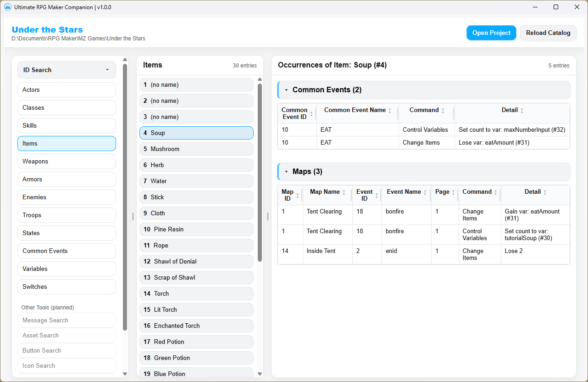Choose Shawl of Denial from items

(x=196, y=261)
